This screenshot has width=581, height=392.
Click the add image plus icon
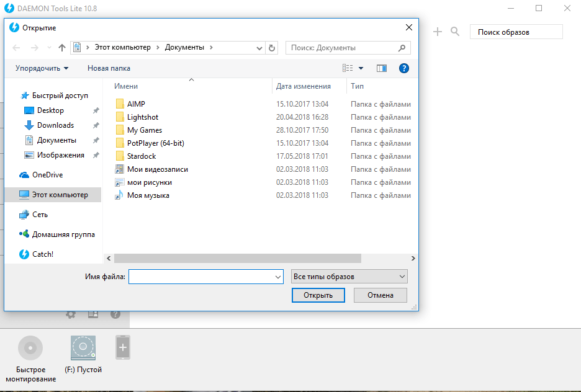click(x=438, y=32)
